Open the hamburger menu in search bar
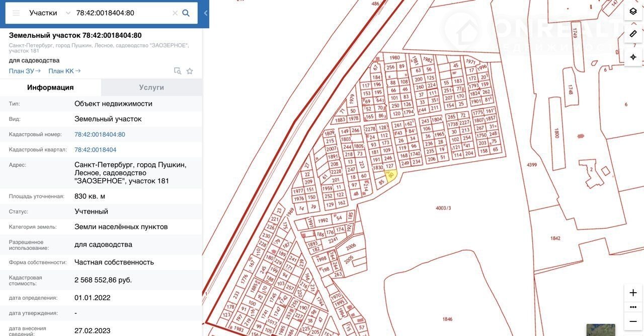The height and width of the screenshot is (336, 644). click(x=16, y=13)
